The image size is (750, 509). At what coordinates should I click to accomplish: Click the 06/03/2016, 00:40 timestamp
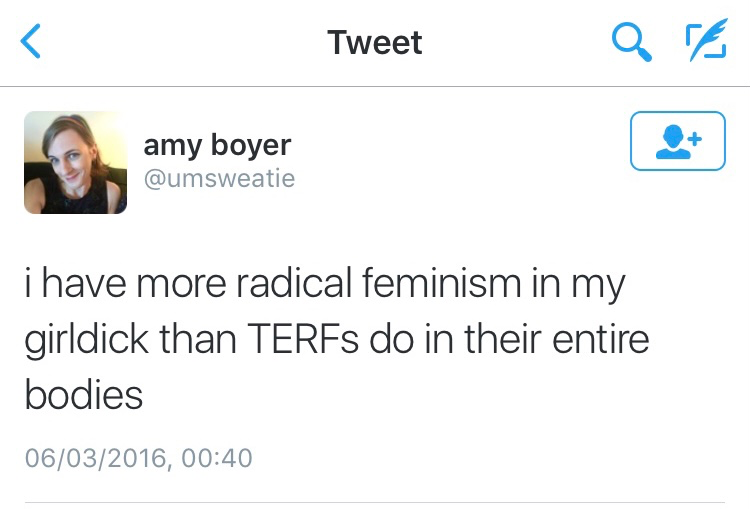click(x=138, y=459)
